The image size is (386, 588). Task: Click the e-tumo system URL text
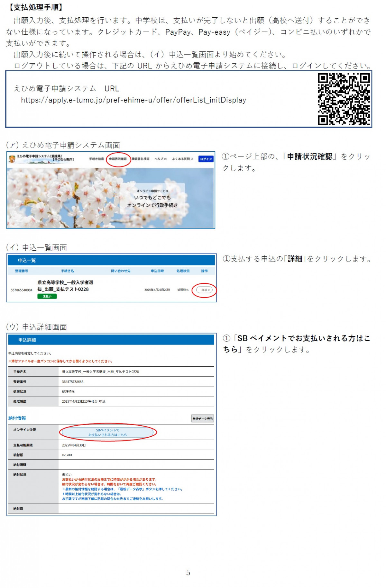pos(133,100)
